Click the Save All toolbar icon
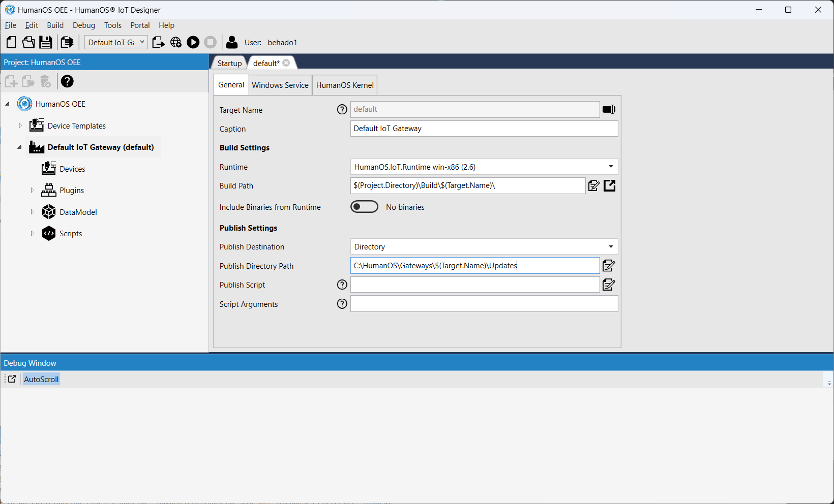This screenshot has width=834, height=504. click(x=67, y=42)
